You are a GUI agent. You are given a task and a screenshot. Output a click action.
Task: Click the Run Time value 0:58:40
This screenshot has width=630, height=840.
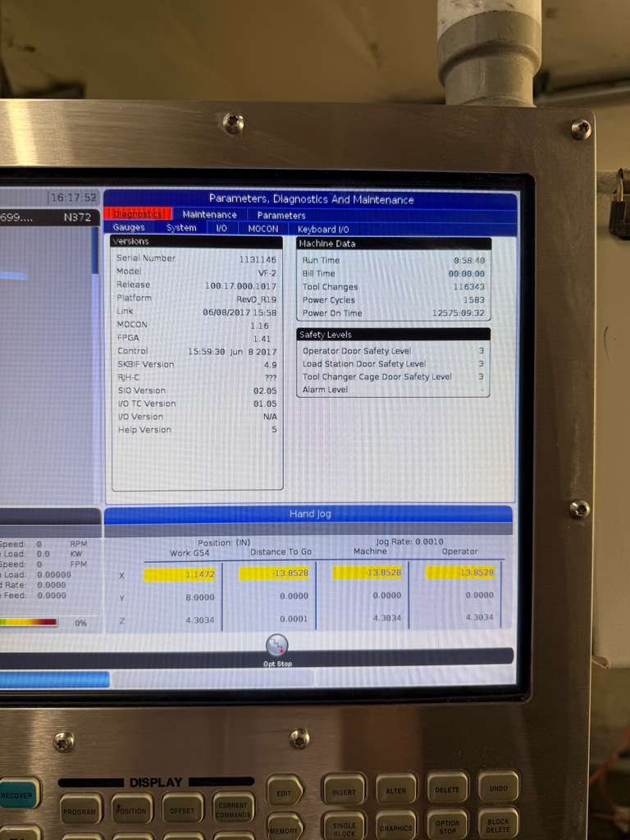coord(469,260)
